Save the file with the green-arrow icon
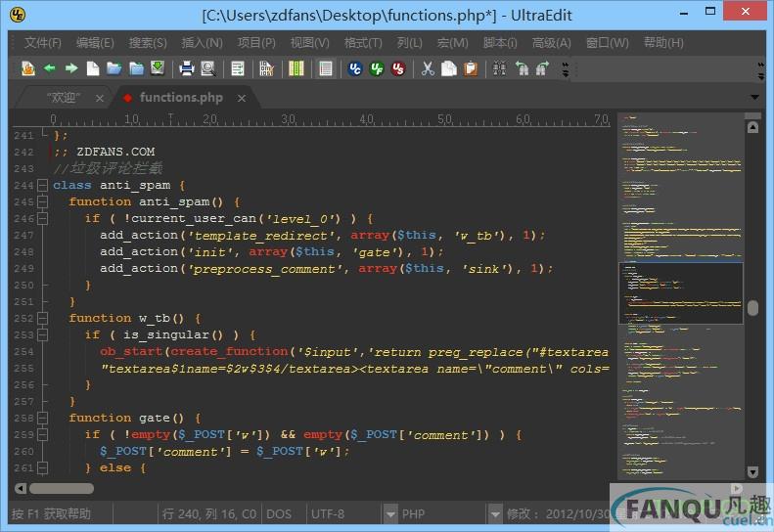Screen dimensions: 774x532 [x=158, y=68]
